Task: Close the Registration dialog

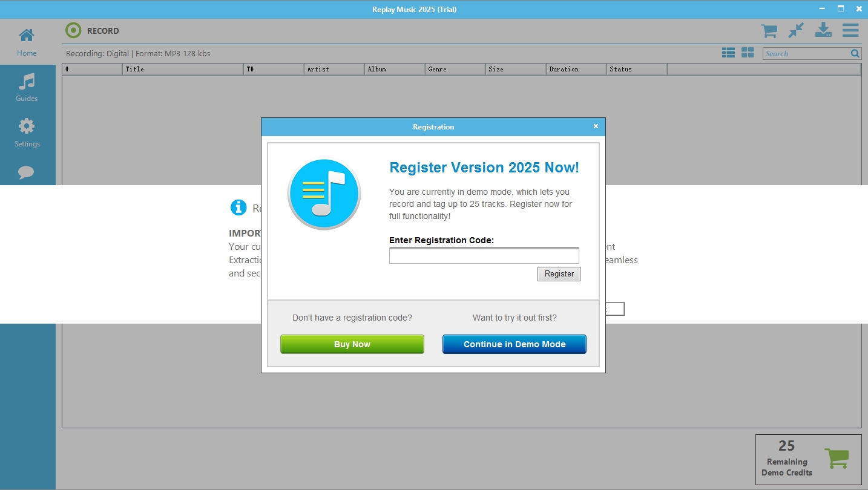Action: click(596, 126)
